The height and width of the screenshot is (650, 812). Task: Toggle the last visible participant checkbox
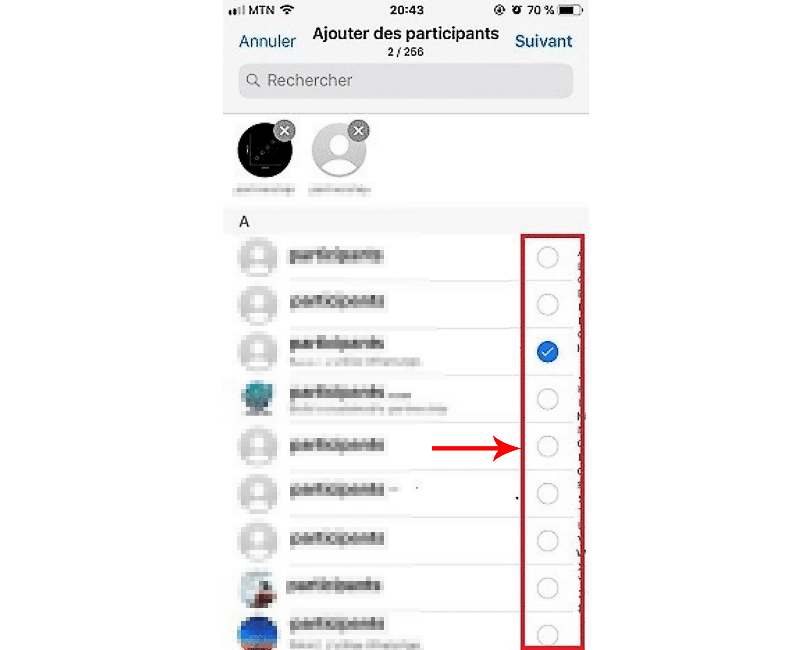pyautogui.click(x=547, y=633)
